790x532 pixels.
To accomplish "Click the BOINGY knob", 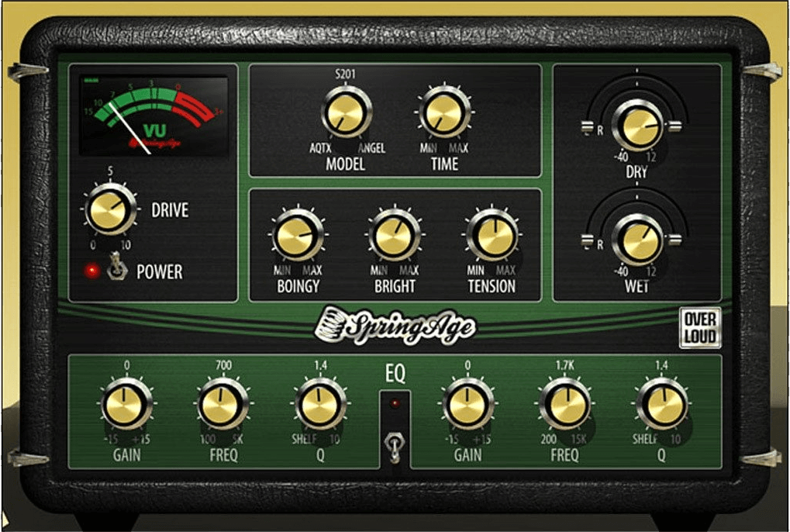I will tap(298, 235).
